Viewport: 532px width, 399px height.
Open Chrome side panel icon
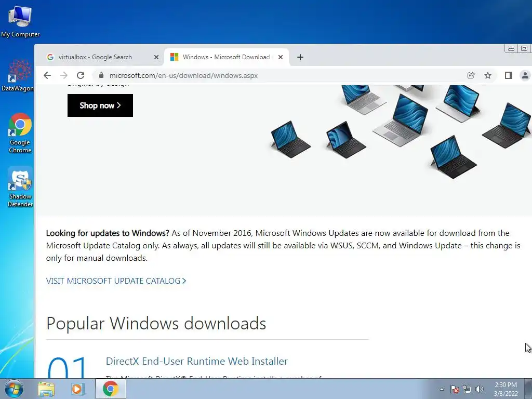[x=508, y=75]
